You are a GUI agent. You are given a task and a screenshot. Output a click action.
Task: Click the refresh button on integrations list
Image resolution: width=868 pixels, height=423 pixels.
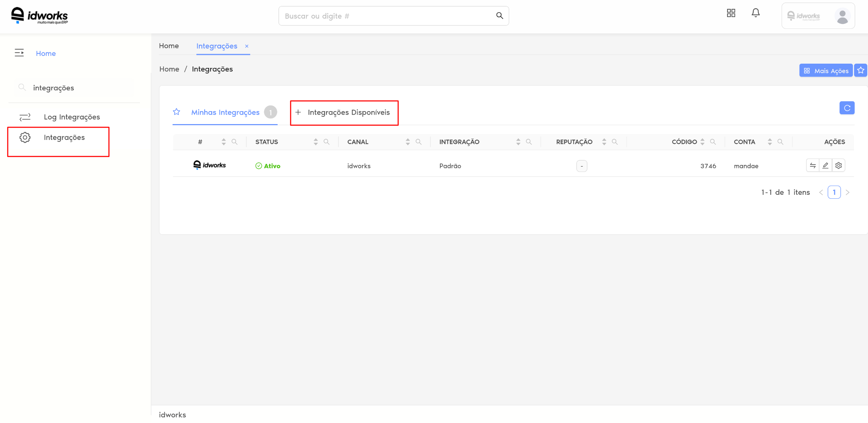pos(847,108)
